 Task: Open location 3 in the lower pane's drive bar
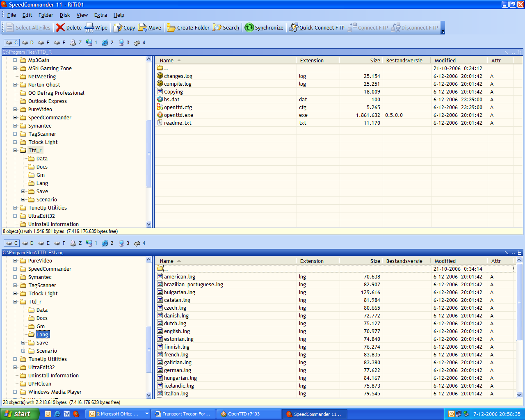[x=123, y=243]
